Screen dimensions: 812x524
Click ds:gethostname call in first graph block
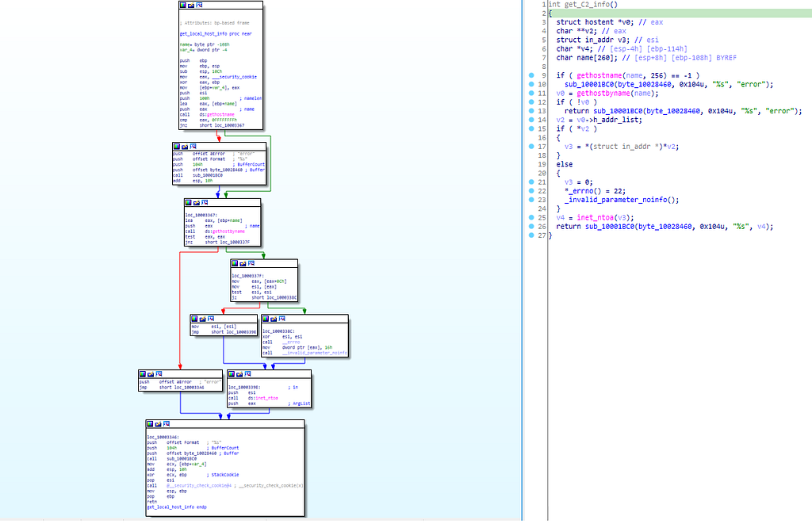point(217,114)
